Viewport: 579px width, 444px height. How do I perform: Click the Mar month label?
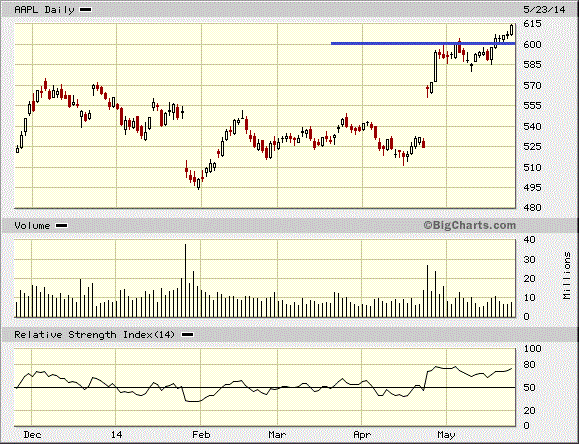tap(277, 435)
